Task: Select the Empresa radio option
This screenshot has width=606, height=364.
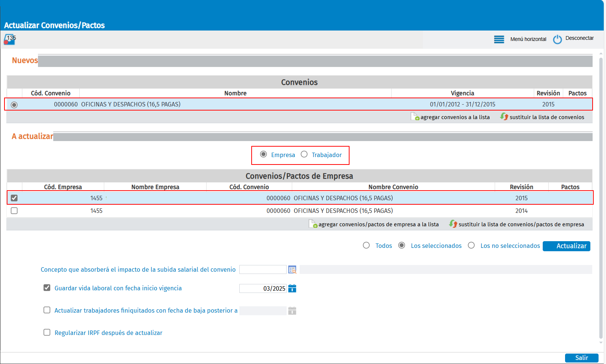Action: [x=264, y=154]
